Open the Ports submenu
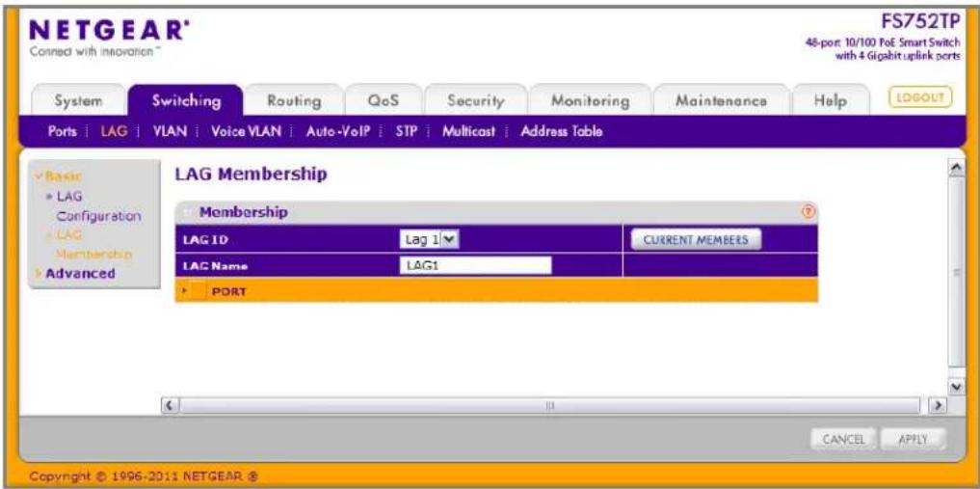The height and width of the screenshot is (489, 980). tap(63, 131)
